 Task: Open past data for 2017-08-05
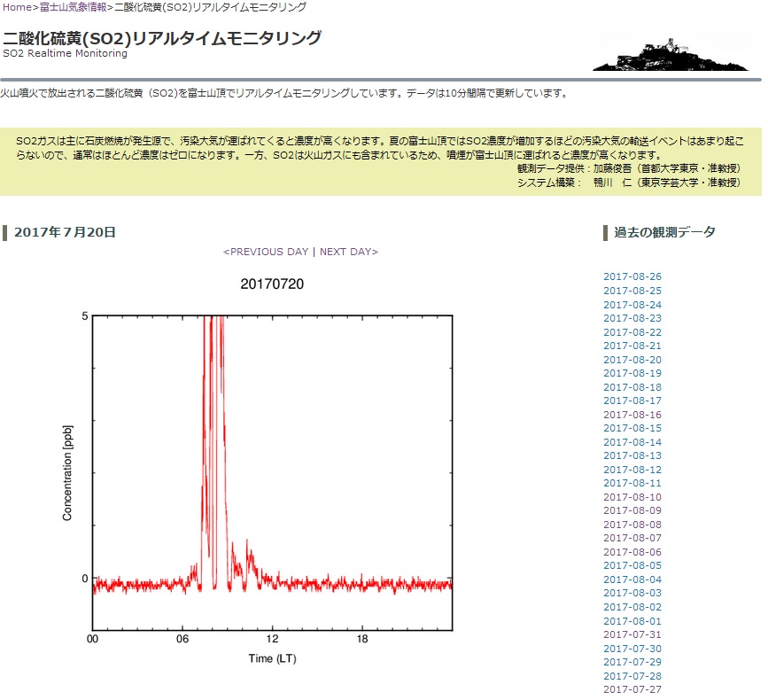click(x=632, y=565)
